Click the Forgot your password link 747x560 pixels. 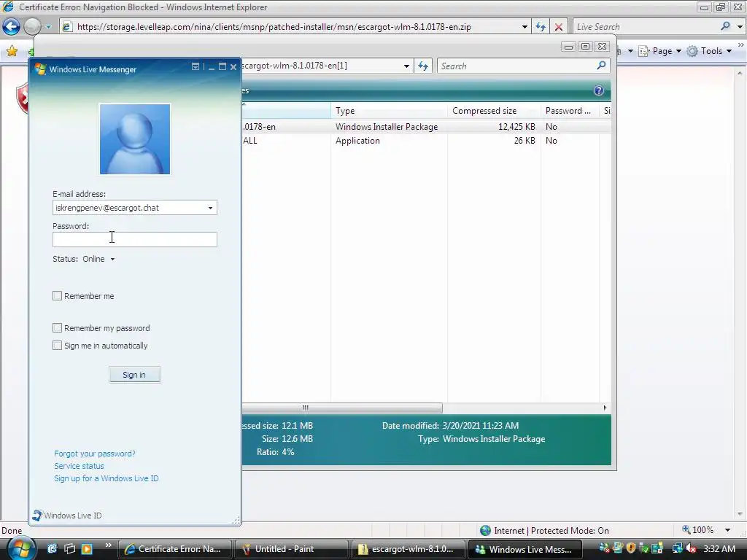pos(94,454)
